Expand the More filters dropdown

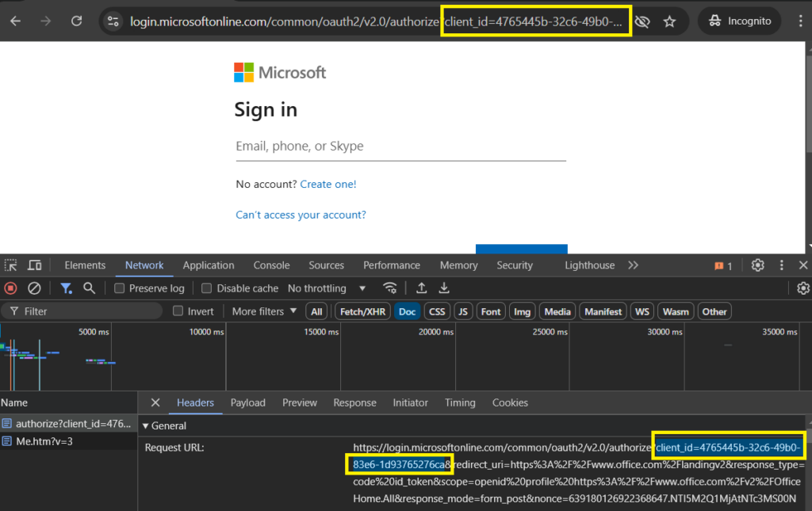[264, 311]
